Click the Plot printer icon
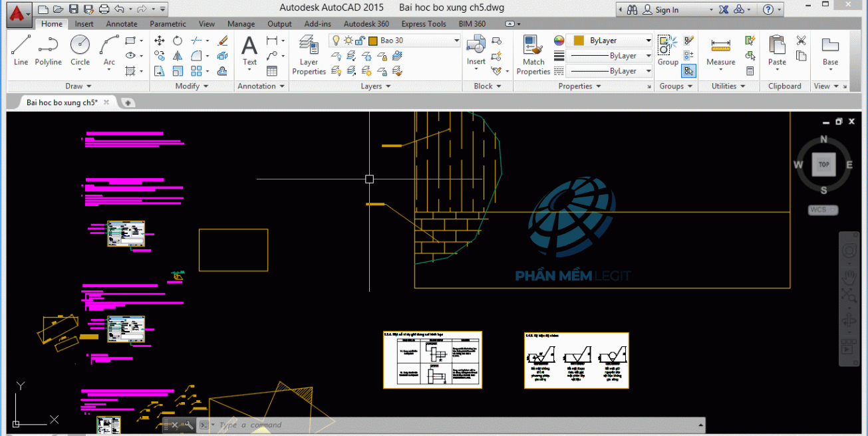Screen dimensions: 868x436 click(104, 9)
